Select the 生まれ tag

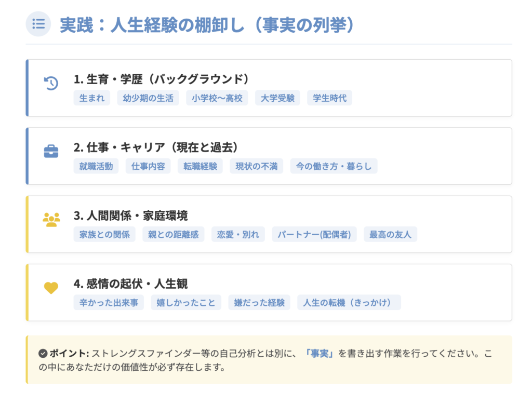pyautogui.click(x=92, y=98)
